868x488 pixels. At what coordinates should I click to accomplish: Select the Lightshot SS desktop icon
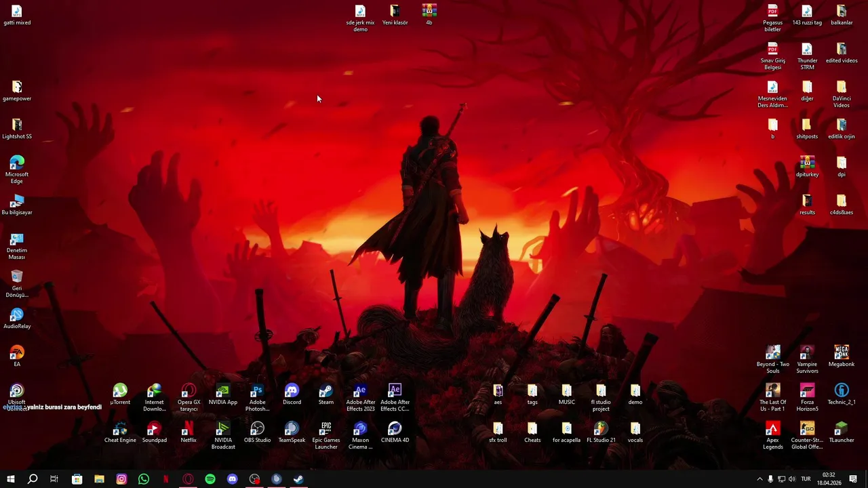(x=17, y=129)
